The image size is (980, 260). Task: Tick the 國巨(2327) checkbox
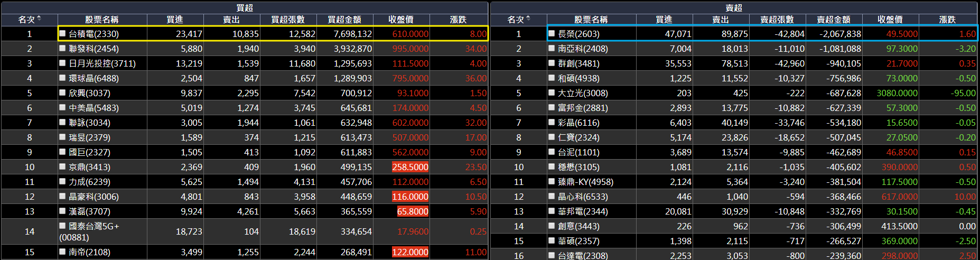tap(63, 152)
